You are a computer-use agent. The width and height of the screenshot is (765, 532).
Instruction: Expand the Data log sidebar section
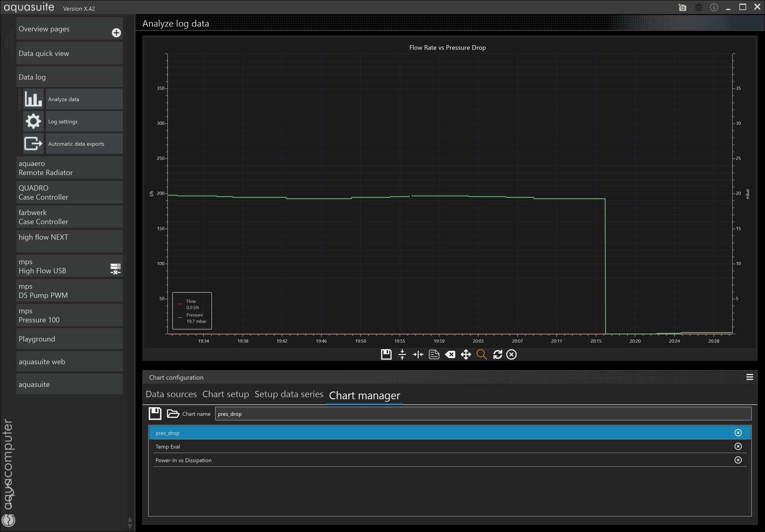tap(69, 77)
